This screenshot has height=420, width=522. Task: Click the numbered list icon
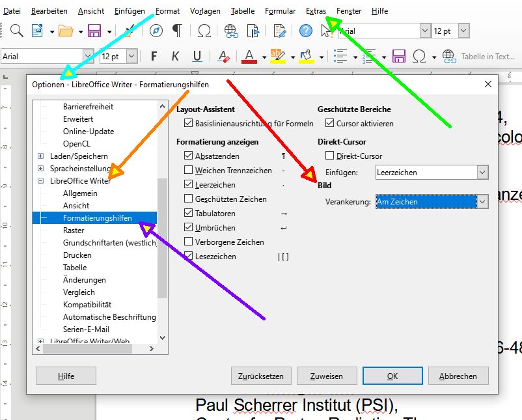coord(369,56)
